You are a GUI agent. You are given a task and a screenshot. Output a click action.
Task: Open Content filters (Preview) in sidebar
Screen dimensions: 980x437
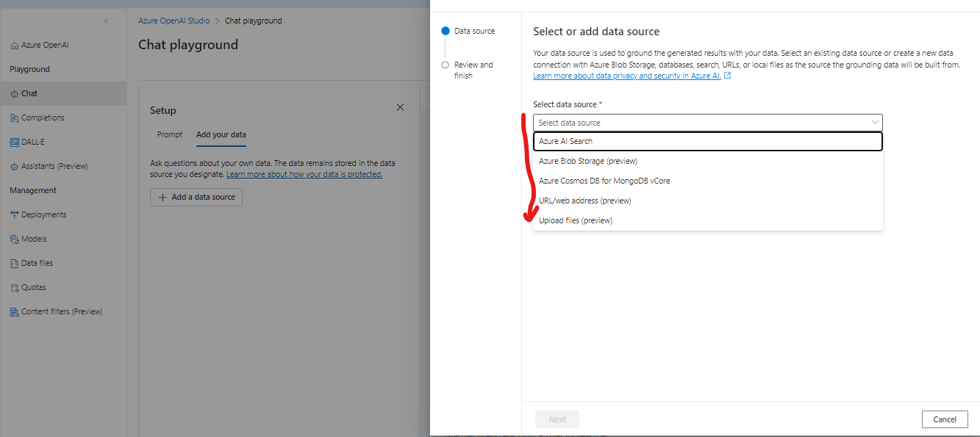63,311
